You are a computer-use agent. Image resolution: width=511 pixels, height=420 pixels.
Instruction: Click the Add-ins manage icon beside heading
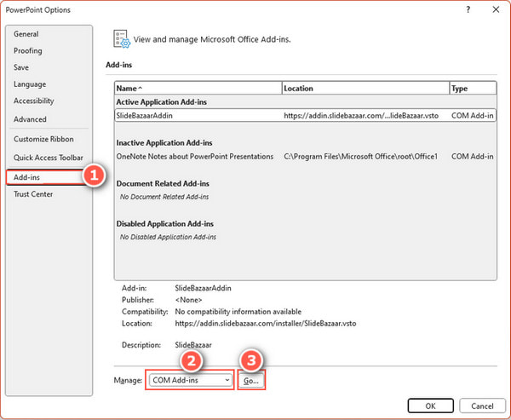click(x=122, y=39)
